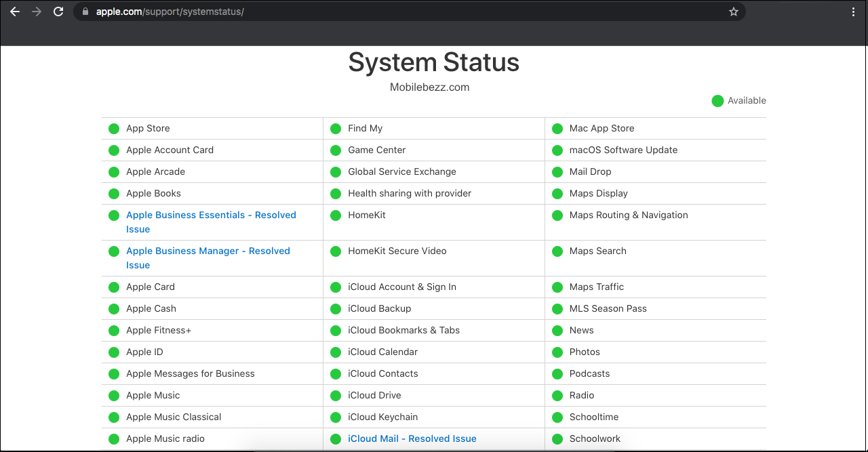Viewport: 868px width, 452px height.
Task: Select the HomeKit entry
Action: click(367, 215)
